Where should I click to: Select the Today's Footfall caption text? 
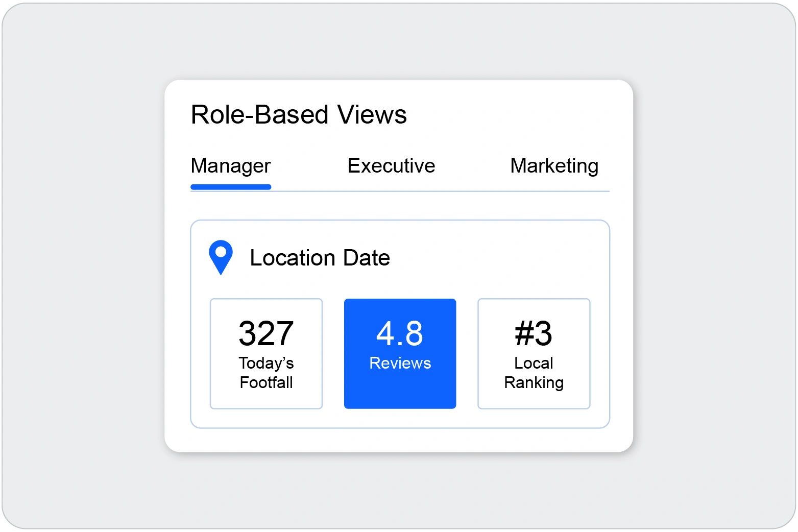(266, 373)
